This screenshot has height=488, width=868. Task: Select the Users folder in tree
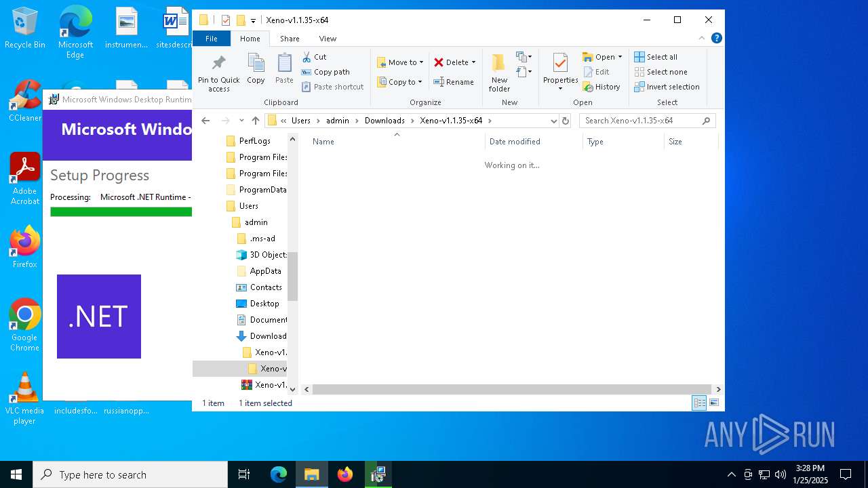(248, 206)
